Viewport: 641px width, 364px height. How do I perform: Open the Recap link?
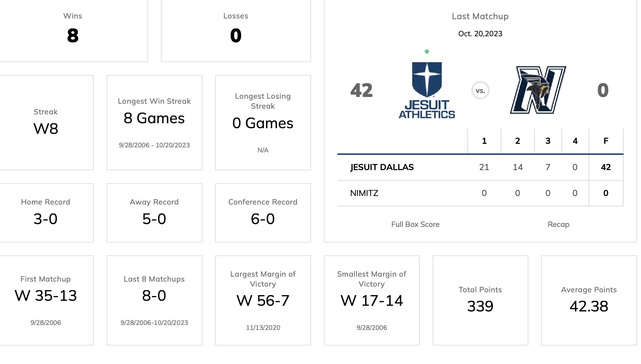(558, 224)
